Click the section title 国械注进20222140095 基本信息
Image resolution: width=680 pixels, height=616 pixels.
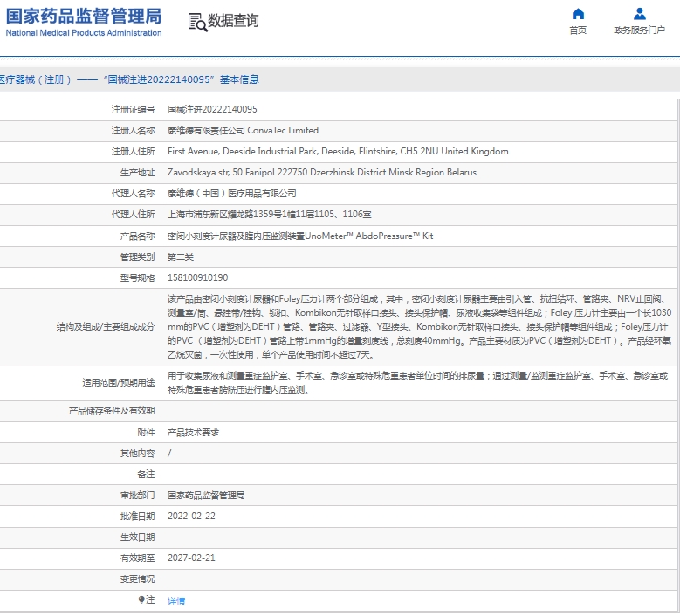point(182,79)
